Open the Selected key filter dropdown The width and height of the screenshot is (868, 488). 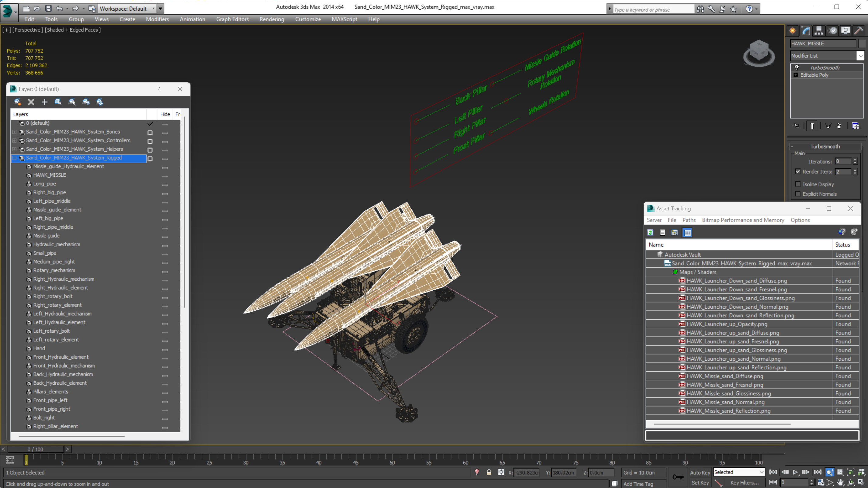tap(739, 472)
